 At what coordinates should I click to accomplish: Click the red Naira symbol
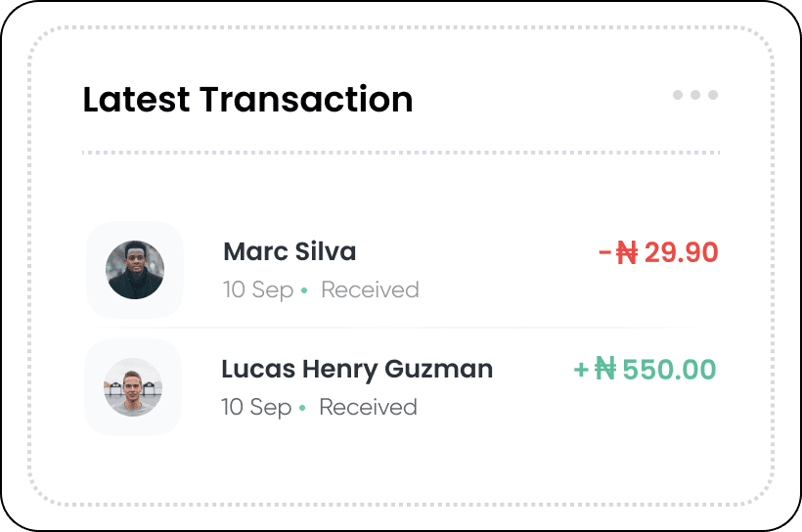point(627,253)
